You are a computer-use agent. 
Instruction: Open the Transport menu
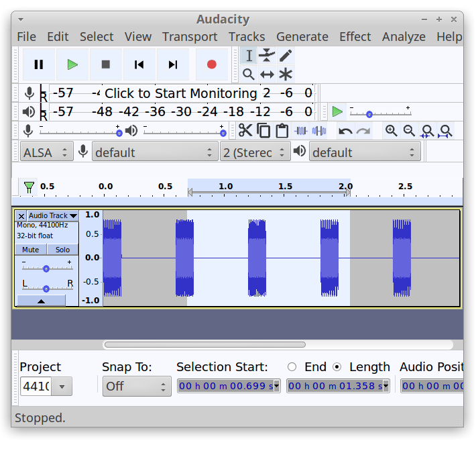[190, 37]
